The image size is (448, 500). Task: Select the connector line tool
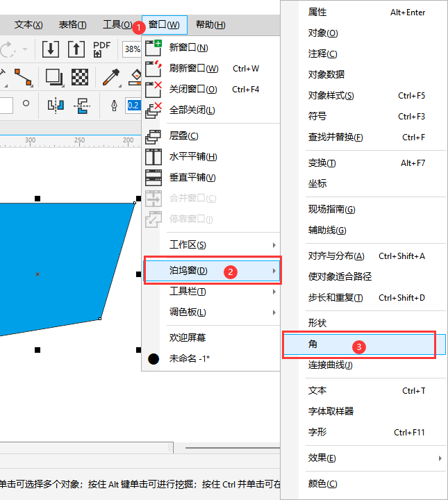click(x=24, y=77)
